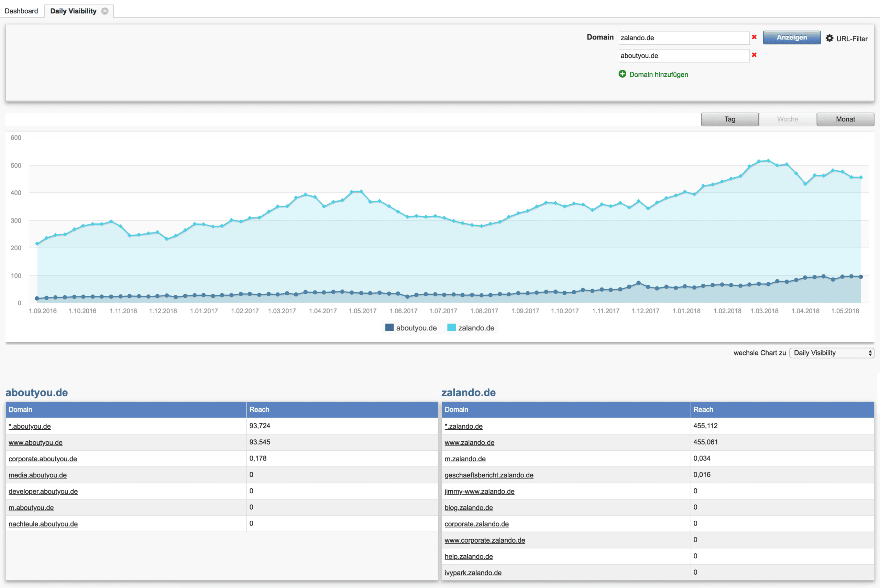Select reach value 93,545
This screenshot has width=880, height=588.
260,442
